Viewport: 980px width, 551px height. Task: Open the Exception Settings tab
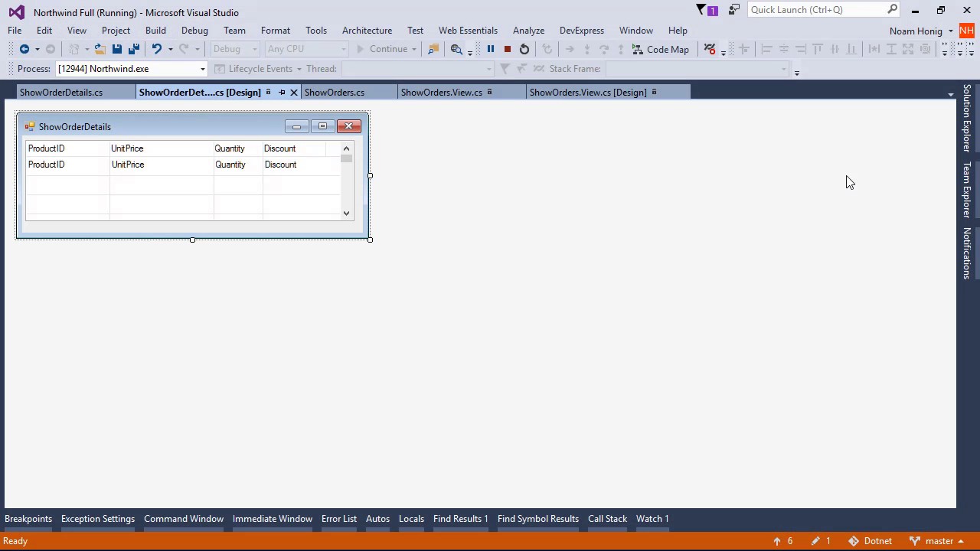pyautogui.click(x=98, y=519)
